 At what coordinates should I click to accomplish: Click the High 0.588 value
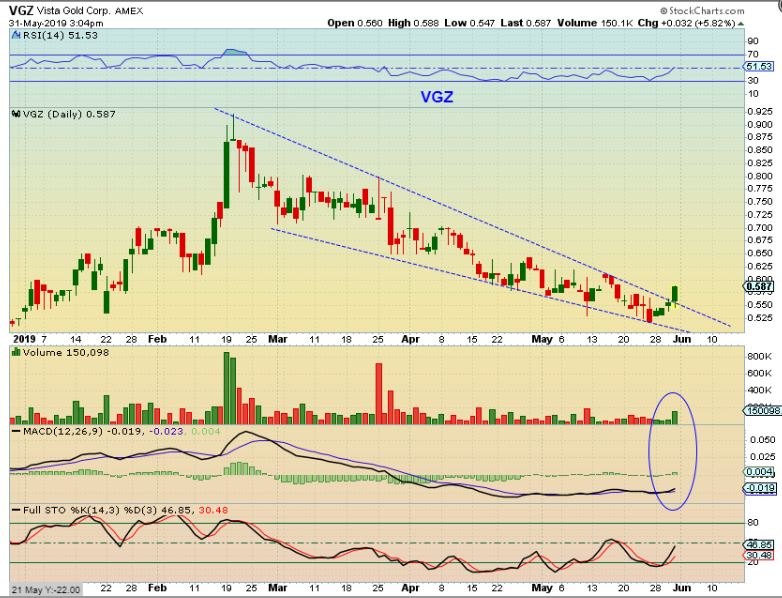(x=413, y=23)
